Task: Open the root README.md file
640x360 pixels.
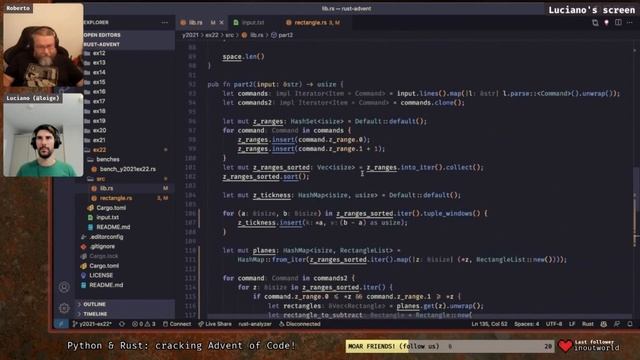Action: (x=106, y=285)
